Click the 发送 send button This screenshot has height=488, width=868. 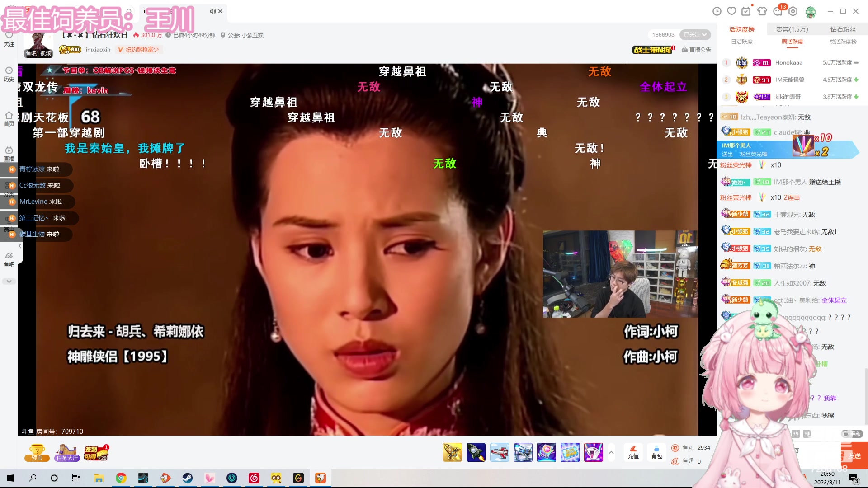(x=855, y=455)
